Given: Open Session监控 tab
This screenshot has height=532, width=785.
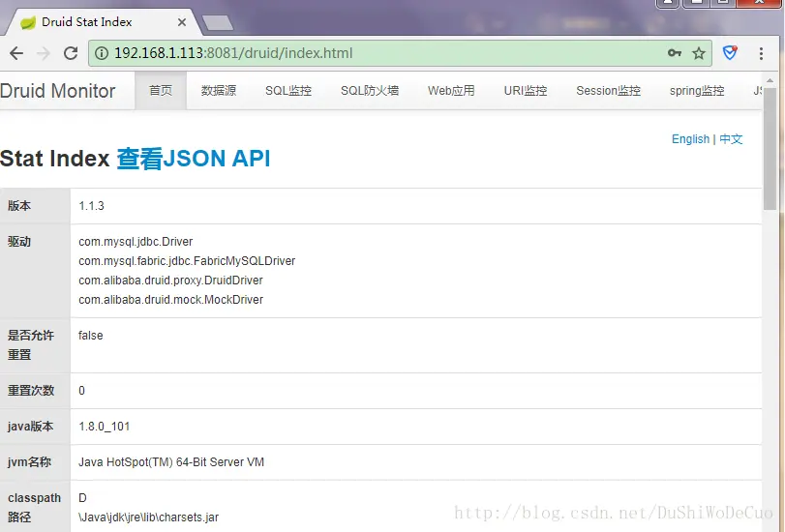Looking at the screenshot, I should [x=608, y=91].
